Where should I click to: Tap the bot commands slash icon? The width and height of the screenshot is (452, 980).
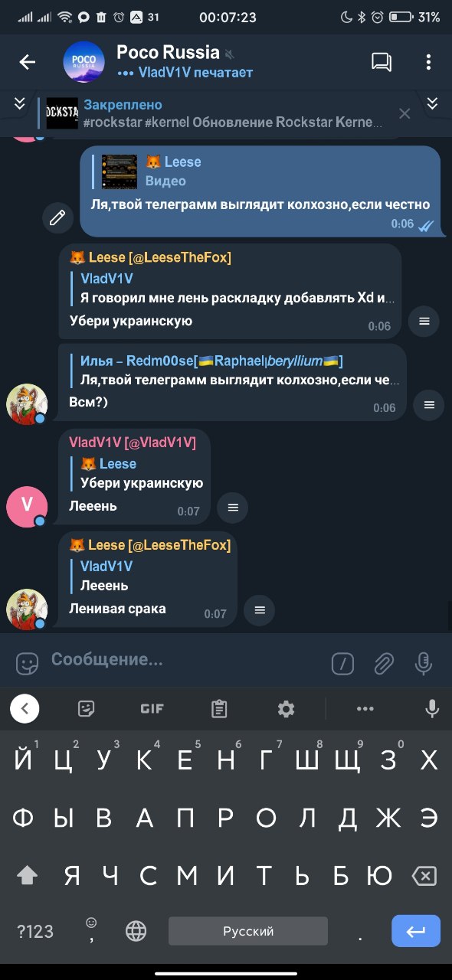tap(342, 663)
